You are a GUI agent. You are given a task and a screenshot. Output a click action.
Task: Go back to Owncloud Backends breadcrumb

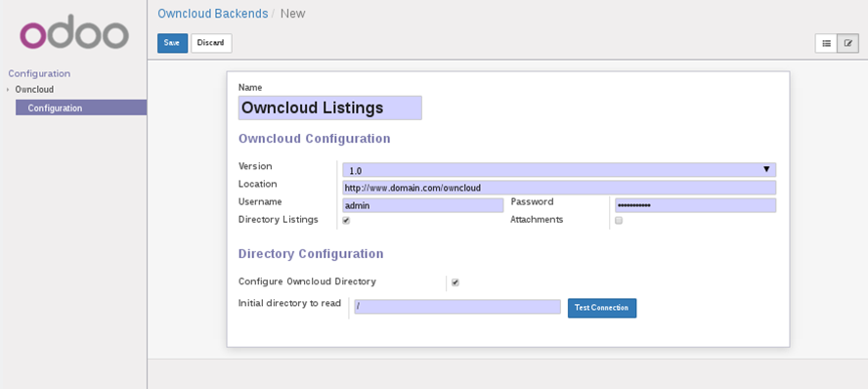(212, 14)
